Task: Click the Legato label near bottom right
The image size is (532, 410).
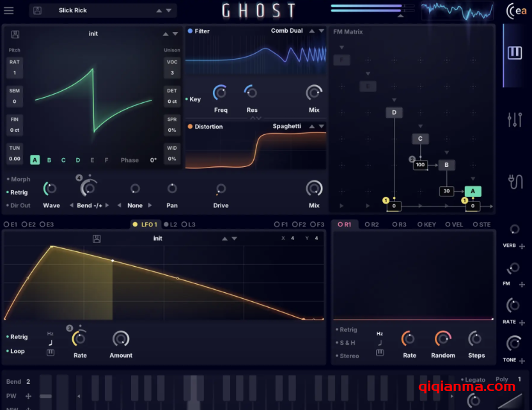Action: 476,379
